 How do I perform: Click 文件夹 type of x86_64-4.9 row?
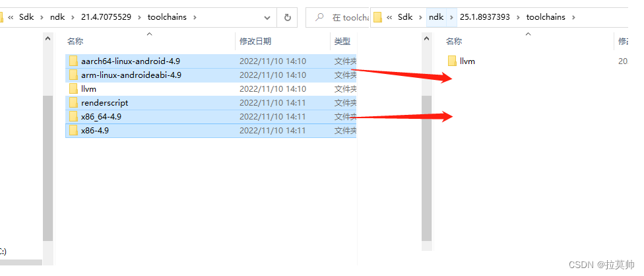click(x=345, y=117)
